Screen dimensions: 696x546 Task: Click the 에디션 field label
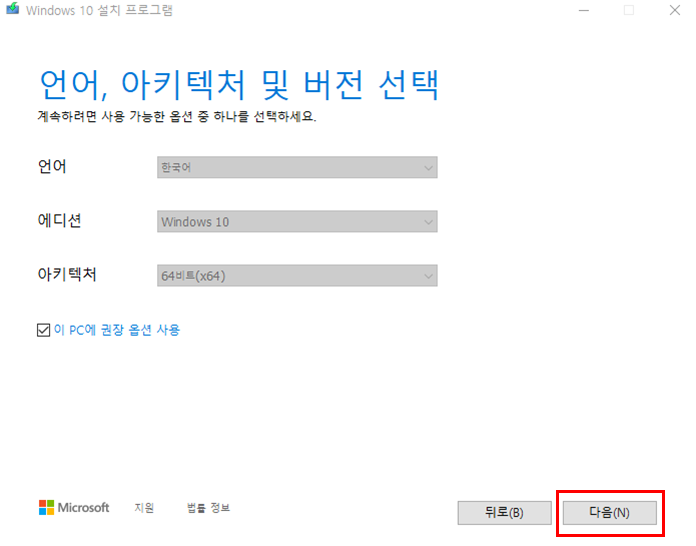tap(59, 220)
